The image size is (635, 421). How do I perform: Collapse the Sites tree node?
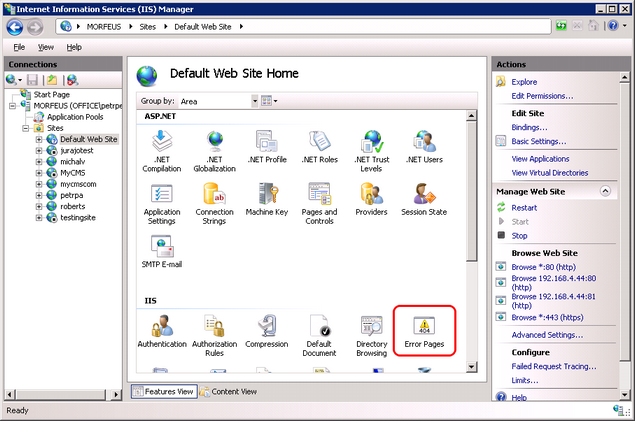pyautogui.click(x=26, y=128)
